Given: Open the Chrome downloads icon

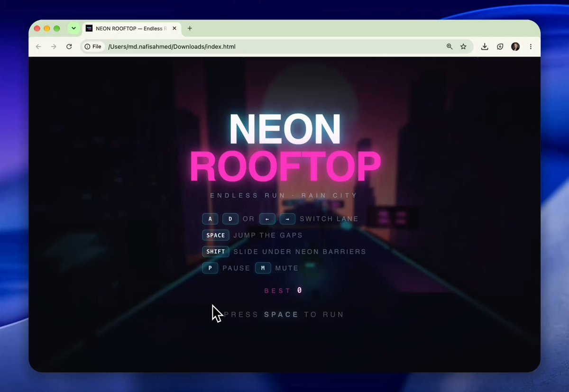Looking at the screenshot, I should pyautogui.click(x=485, y=46).
